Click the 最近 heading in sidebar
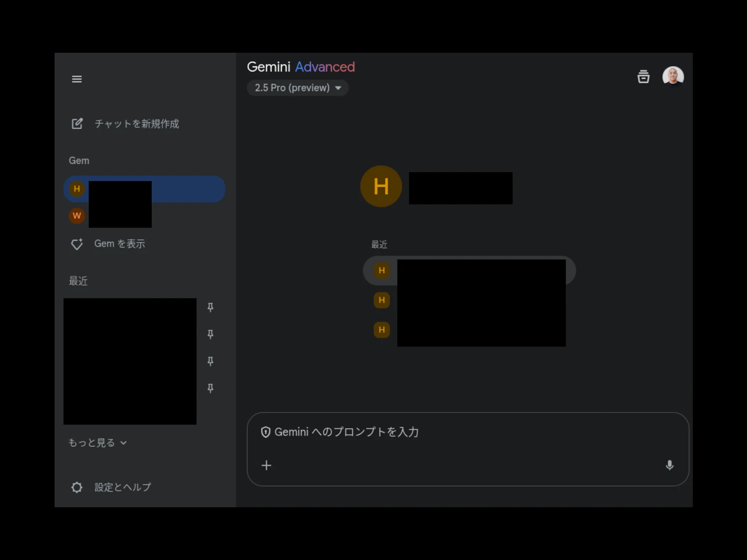Viewport: 747px width, 560px height. pos(78,281)
